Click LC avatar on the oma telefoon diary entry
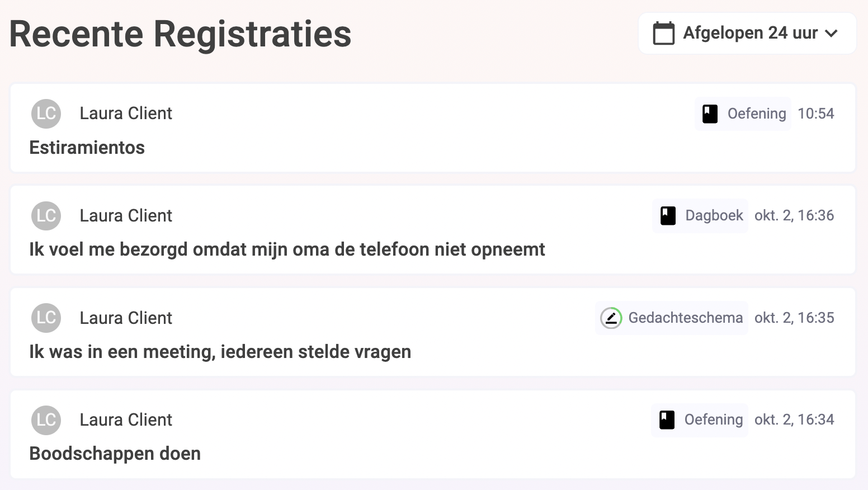Image resolution: width=868 pixels, height=490 pixels. pos(46,216)
